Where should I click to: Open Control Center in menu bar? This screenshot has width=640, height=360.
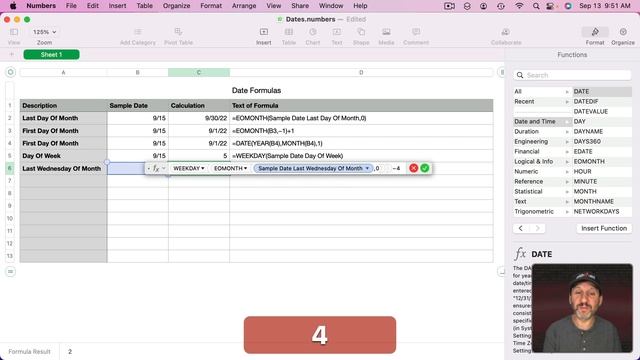coord(551,6)
